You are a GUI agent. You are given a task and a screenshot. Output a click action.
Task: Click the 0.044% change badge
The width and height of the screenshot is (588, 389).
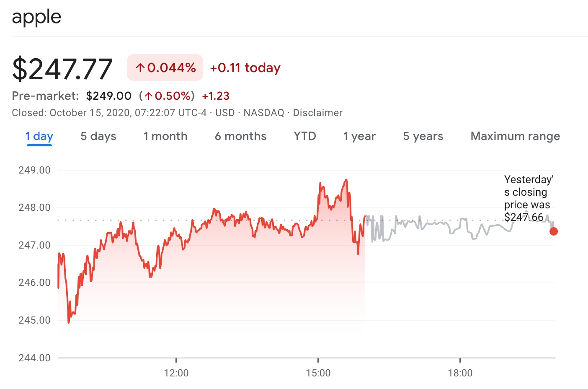(165, 67)
